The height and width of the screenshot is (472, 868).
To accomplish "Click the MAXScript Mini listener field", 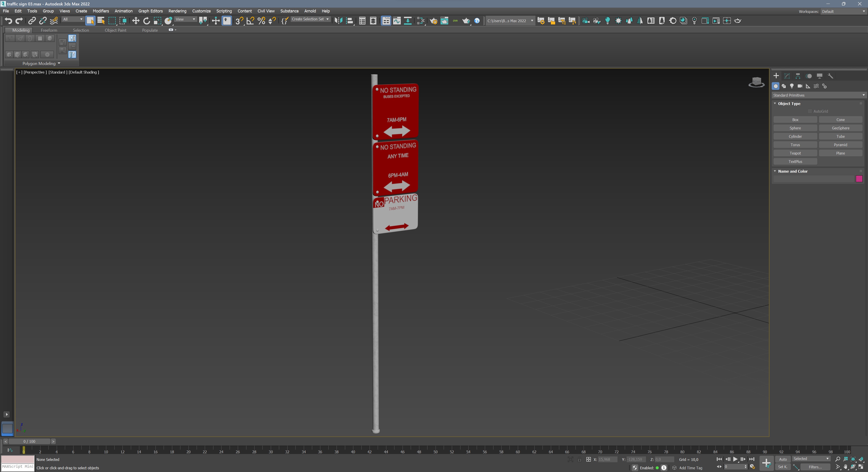I will tap(18, 467).
